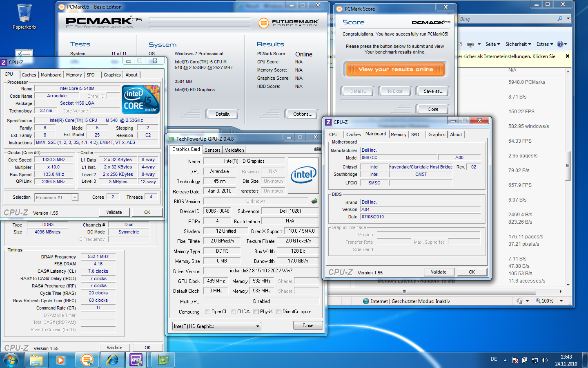Open the Bing search provider dropdown arrow
Screen dimensions: 588x368
click(568, 19)
